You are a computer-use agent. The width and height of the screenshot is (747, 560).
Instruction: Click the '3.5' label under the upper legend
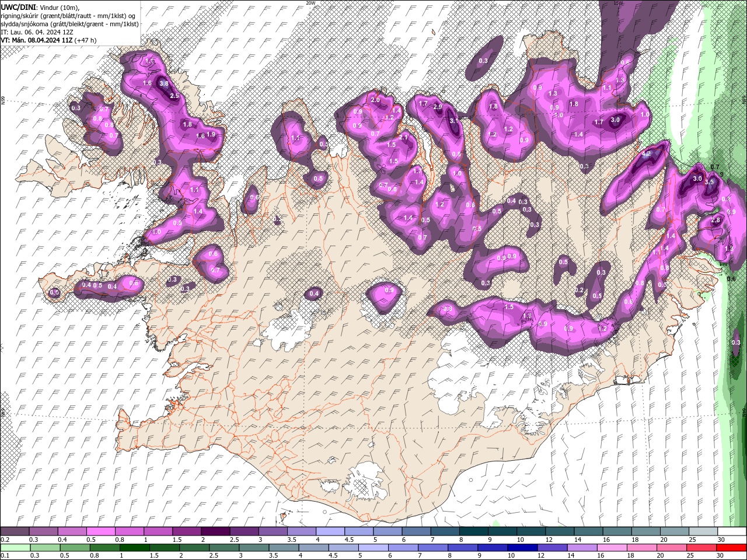coord(292,540)
